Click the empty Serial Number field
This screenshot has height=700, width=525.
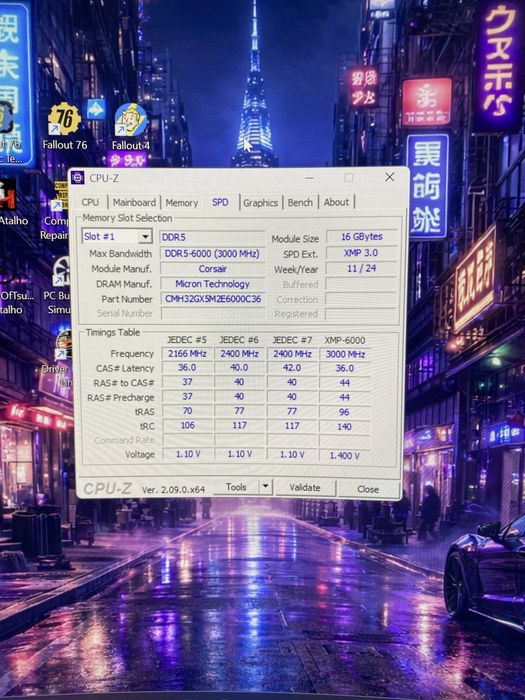coord(212,313)
